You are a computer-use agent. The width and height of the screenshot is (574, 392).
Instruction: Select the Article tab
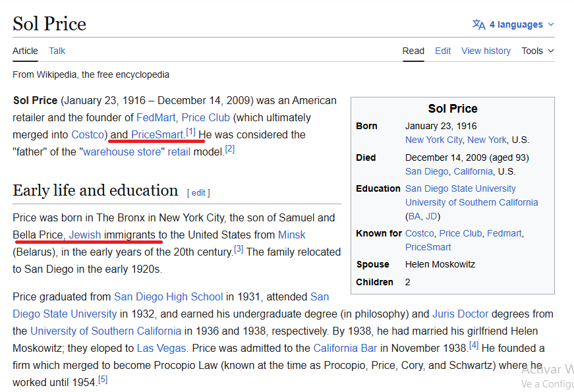click(25, 51)
